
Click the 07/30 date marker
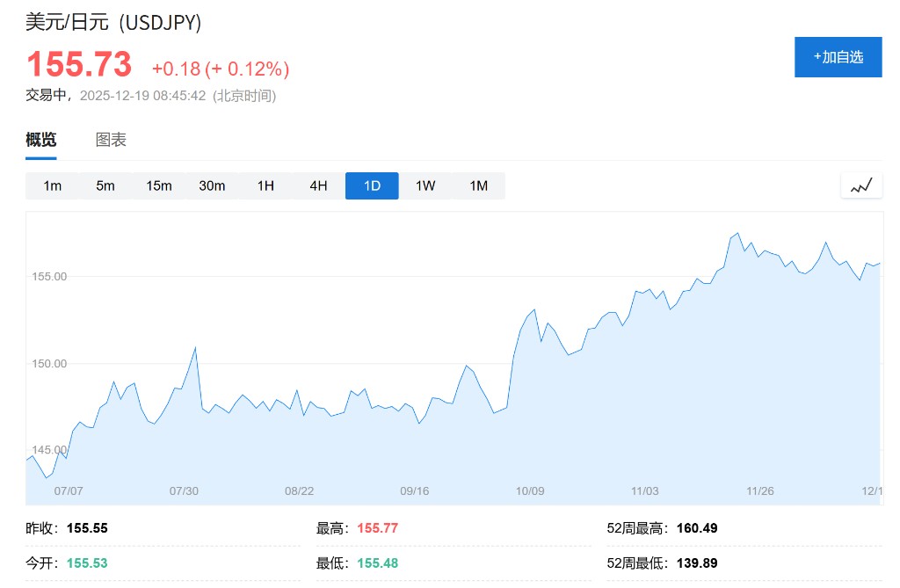[184, 490]
